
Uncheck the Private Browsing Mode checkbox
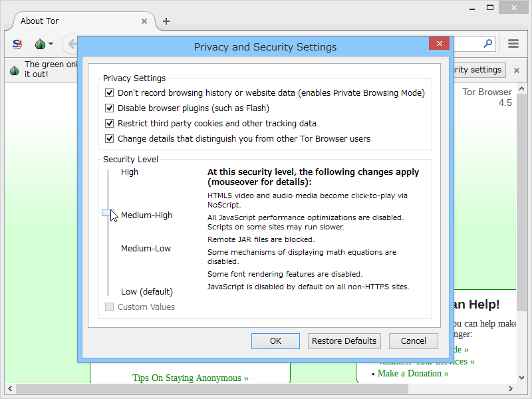coord(109,92)
